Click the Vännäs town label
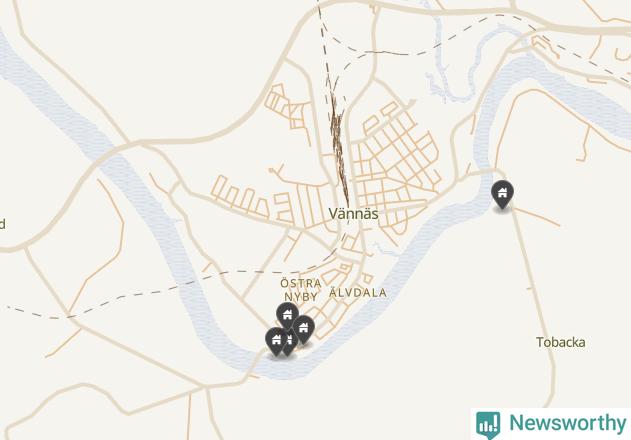 tap(353, 214)
